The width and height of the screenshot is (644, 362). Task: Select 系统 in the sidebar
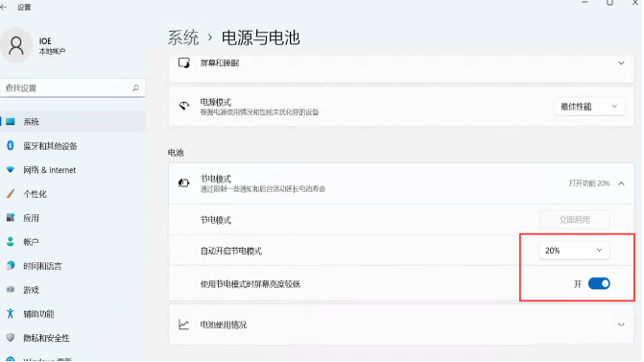coord(73,122)
